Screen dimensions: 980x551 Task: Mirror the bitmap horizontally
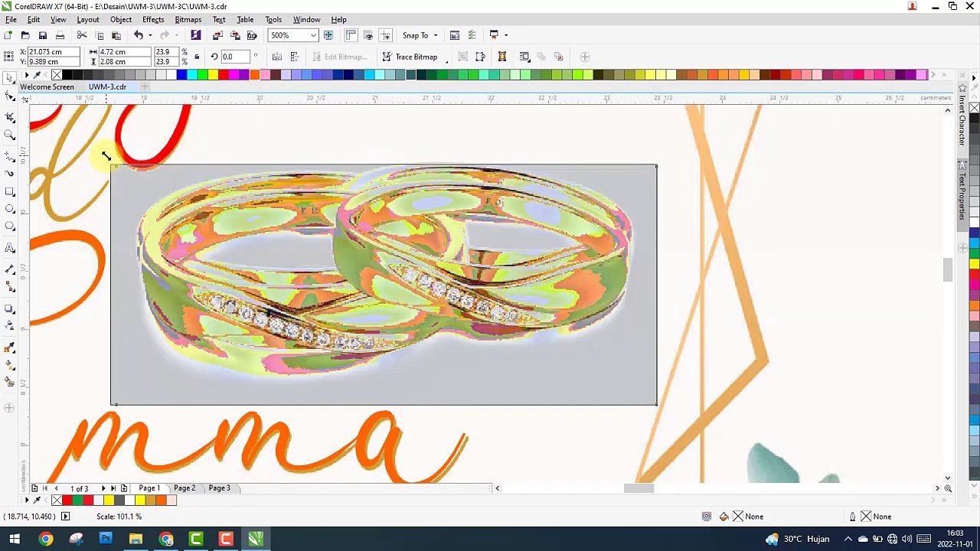click(x=277, y=57)
